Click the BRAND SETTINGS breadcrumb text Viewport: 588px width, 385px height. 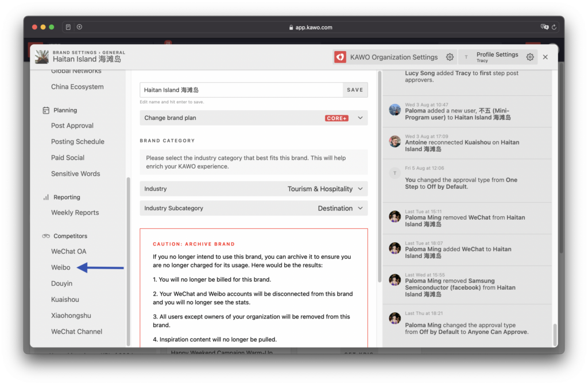click(75, 52)
